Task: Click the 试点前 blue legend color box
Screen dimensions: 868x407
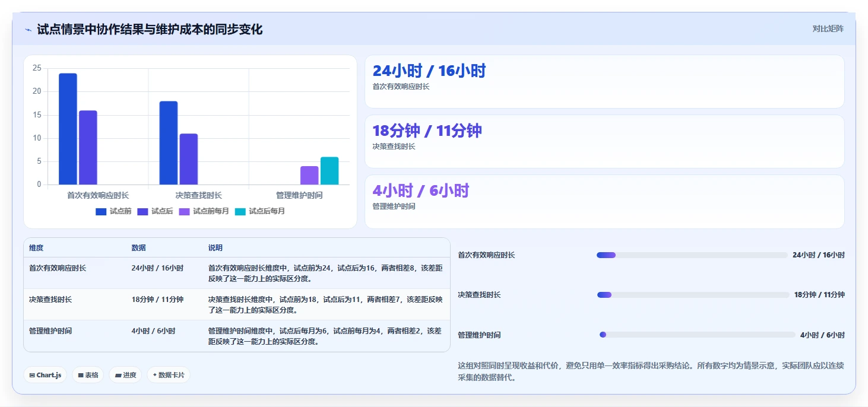Action: (x=101, y=212)
